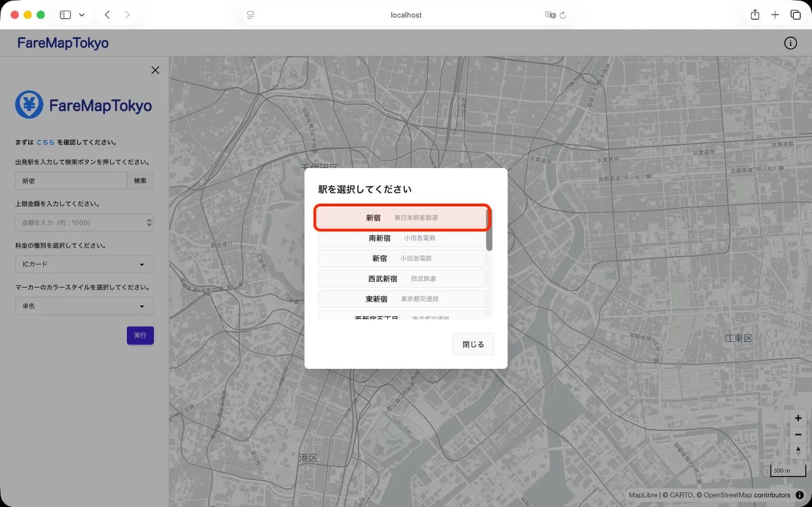Toggle the Safari sidebar icon
The width and height of the screenshot is (812, 507).
tap(65, 15)
